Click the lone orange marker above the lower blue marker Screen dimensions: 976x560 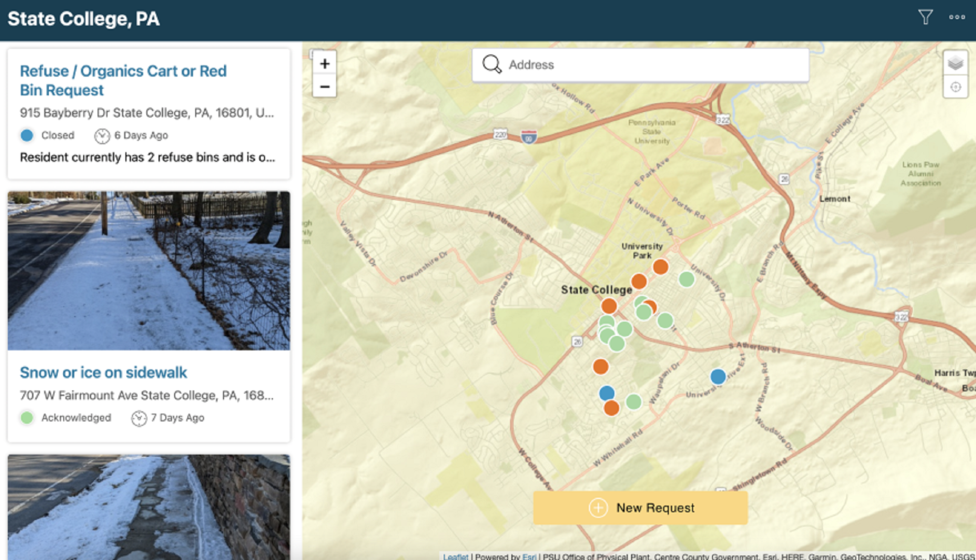[601, 367]
